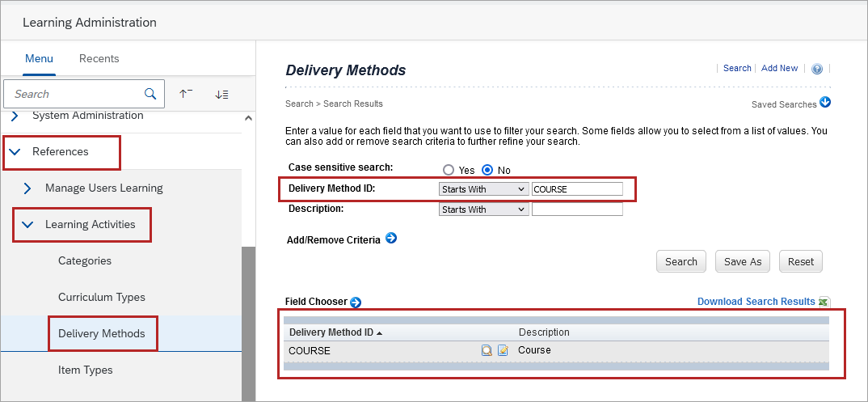The image size is (868, 402).
Task: Open the Saved Searches arrow icon
Action: pos(825,103)
